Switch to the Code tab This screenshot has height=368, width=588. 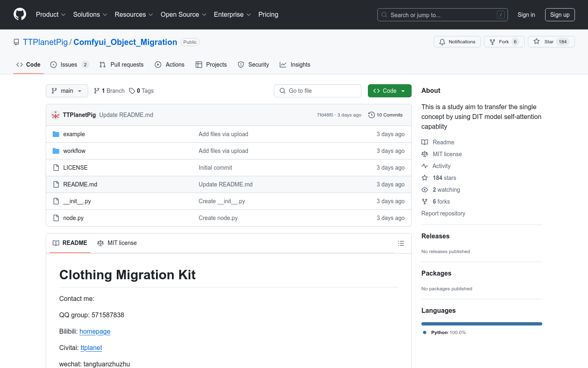point(29,65)
